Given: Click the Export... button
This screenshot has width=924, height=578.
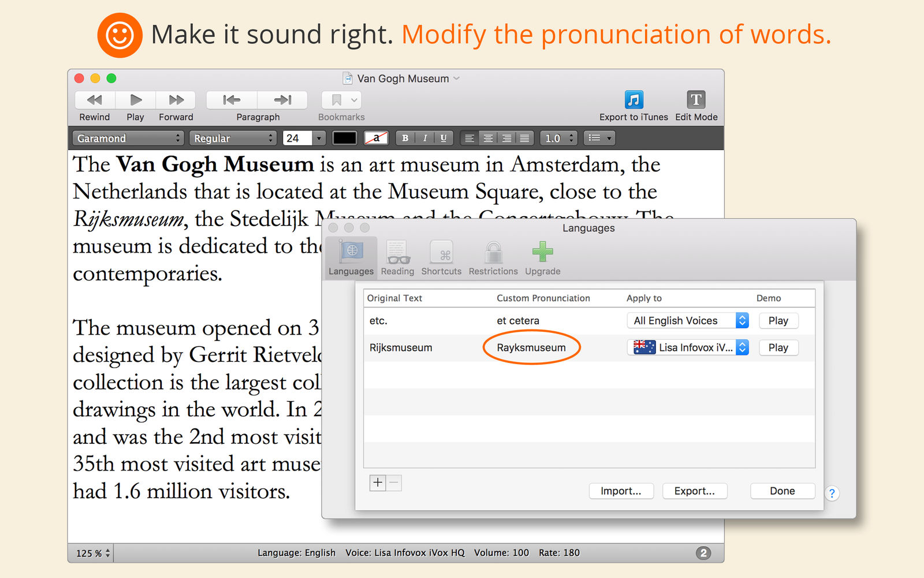Looking at the screenshot, I should point(695,491).
